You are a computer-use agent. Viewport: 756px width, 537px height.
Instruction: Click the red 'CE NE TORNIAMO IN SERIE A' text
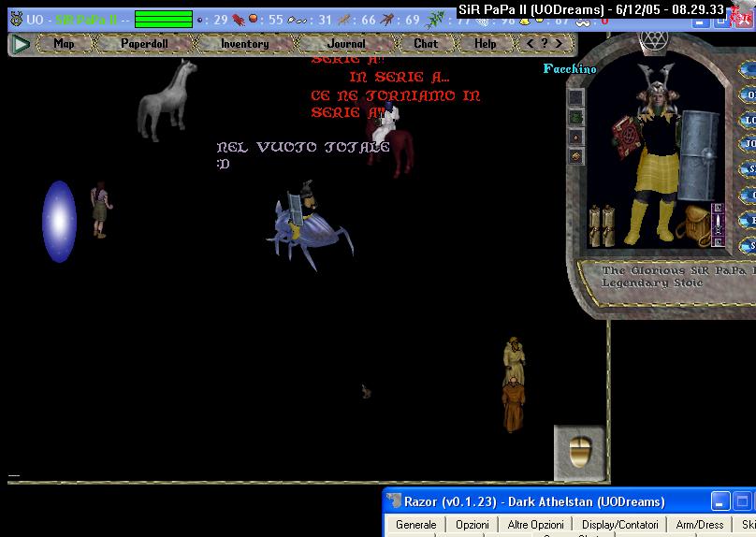tap(396, 104)
